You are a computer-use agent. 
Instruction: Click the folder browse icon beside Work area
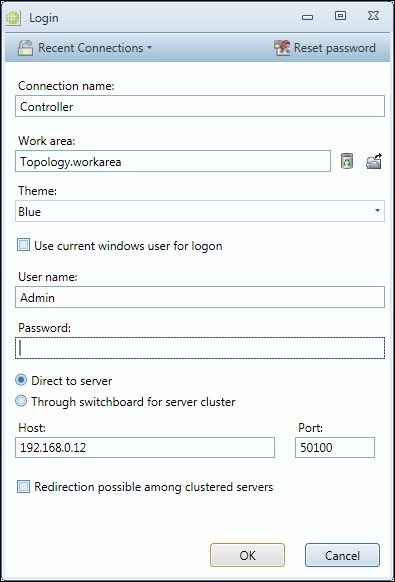(374, 161)
